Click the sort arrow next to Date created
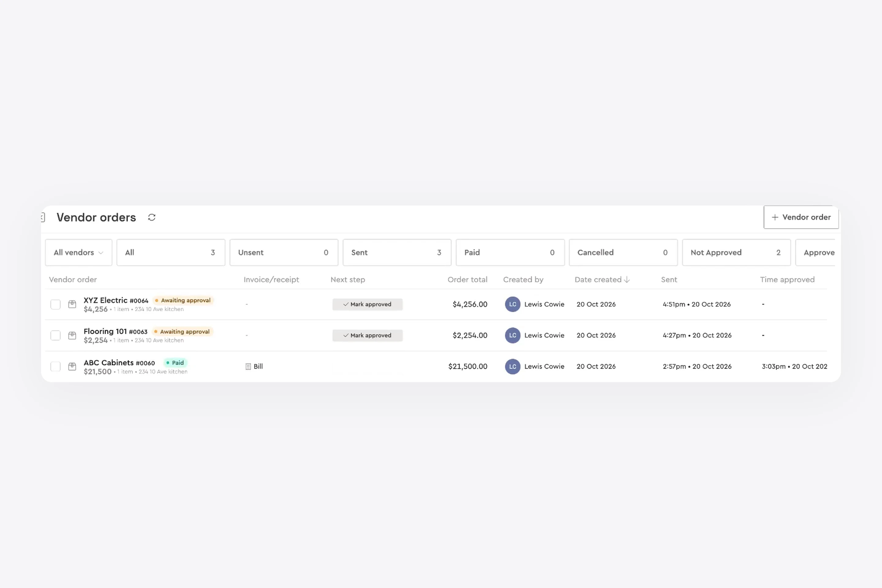This screenshot has height=588, width=882. point(627,280)
